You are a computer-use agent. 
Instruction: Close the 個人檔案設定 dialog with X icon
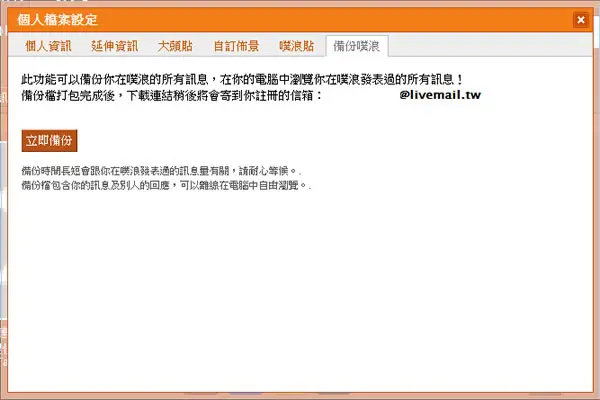point(580,20)
